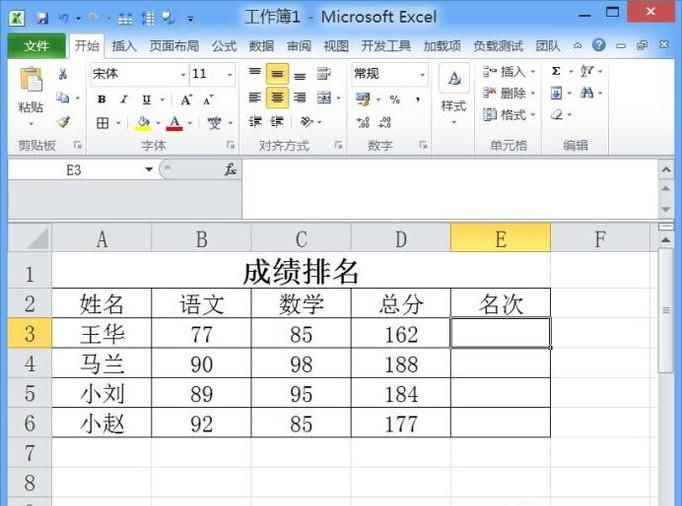Viewport: 682px width, 506px height.
Task: Click Undo in quick access toolbar
Action: 64,18
